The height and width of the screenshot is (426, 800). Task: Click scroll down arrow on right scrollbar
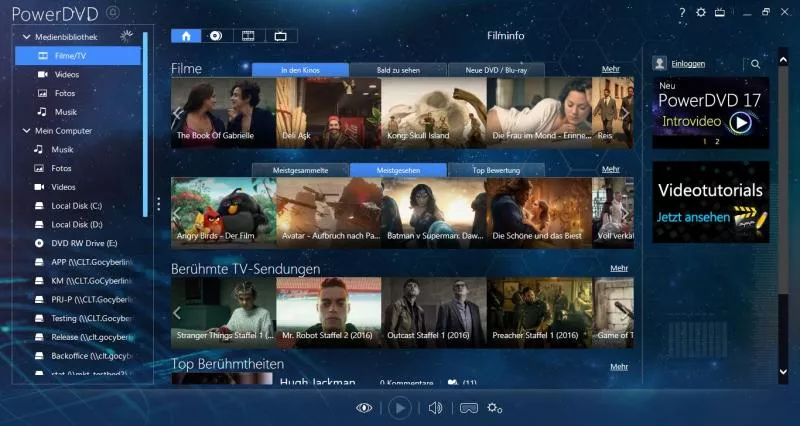[783, 372]
